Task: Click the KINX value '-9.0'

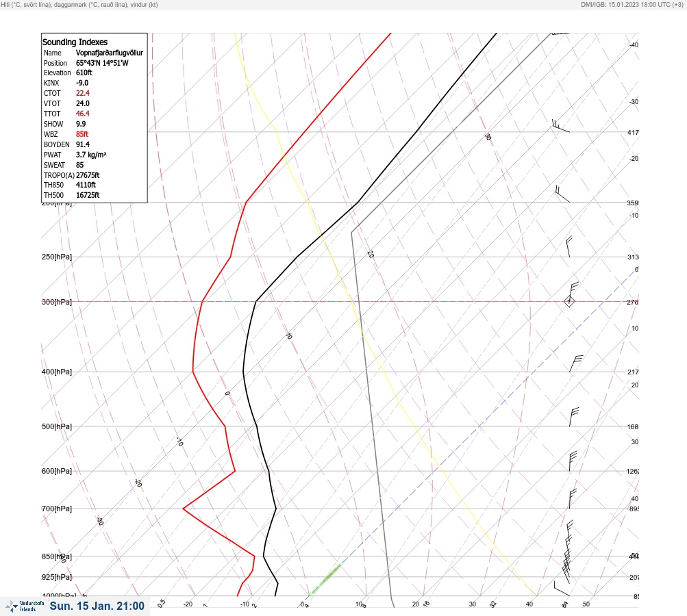Action: coord(82,83)
